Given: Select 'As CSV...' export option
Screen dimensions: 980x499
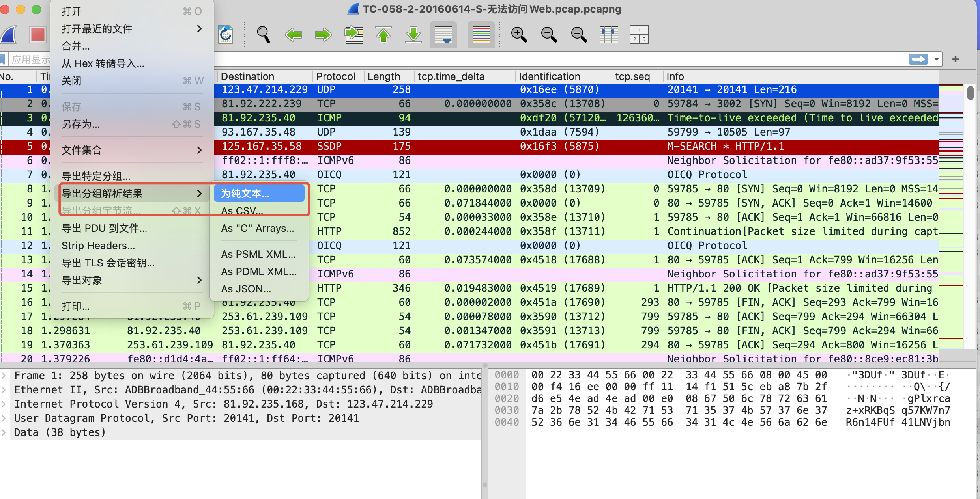Looking at the screenshot, I should click(242, 211).
